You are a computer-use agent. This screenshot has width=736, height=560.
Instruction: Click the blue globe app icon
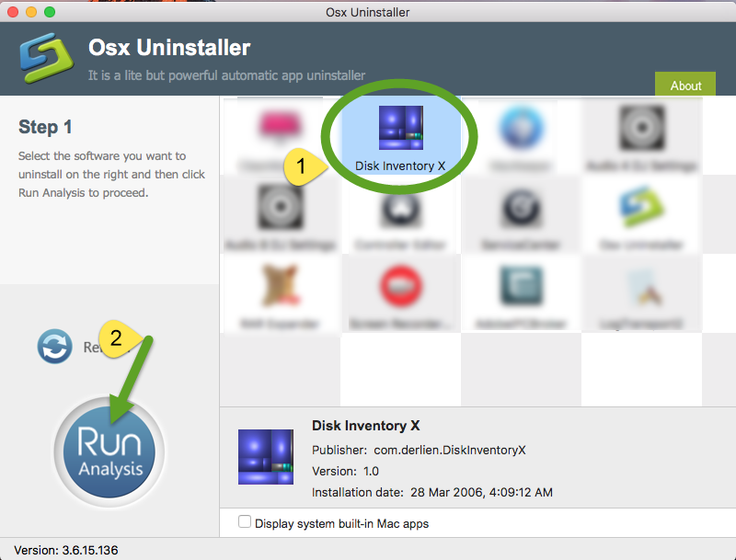point(520,129)
